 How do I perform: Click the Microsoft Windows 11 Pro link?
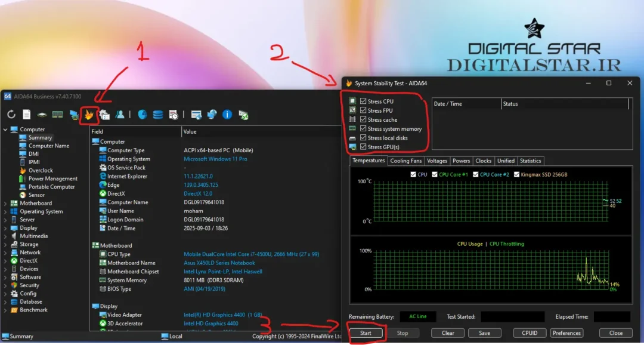215,159
